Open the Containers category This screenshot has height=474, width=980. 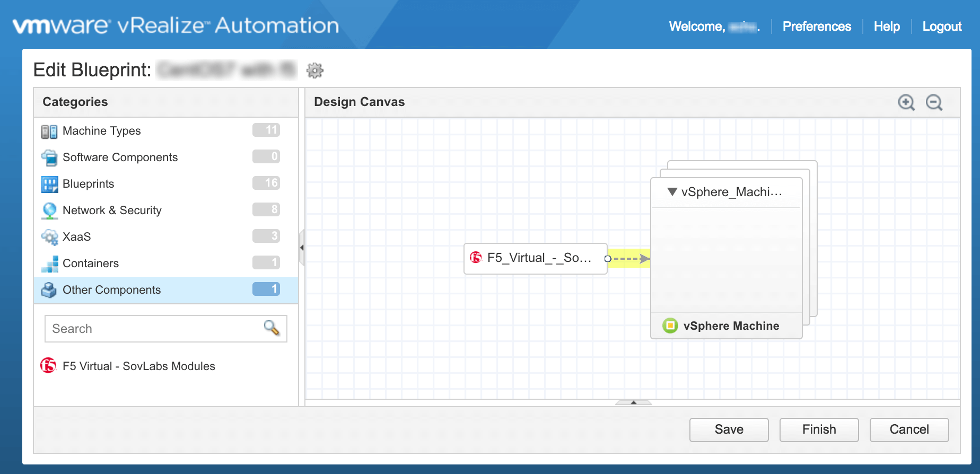(166, 264)
